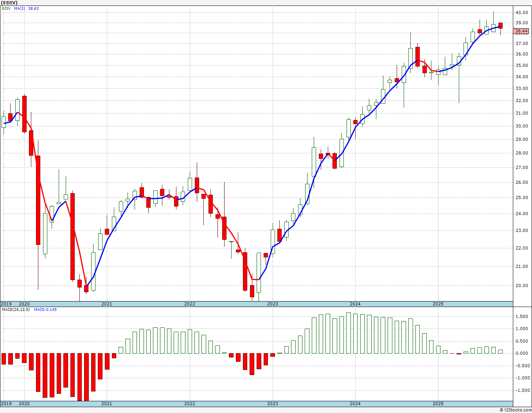
Task: Click the 2019 year label under price chart
Action: pyautogui.click(x=6, y=304)
